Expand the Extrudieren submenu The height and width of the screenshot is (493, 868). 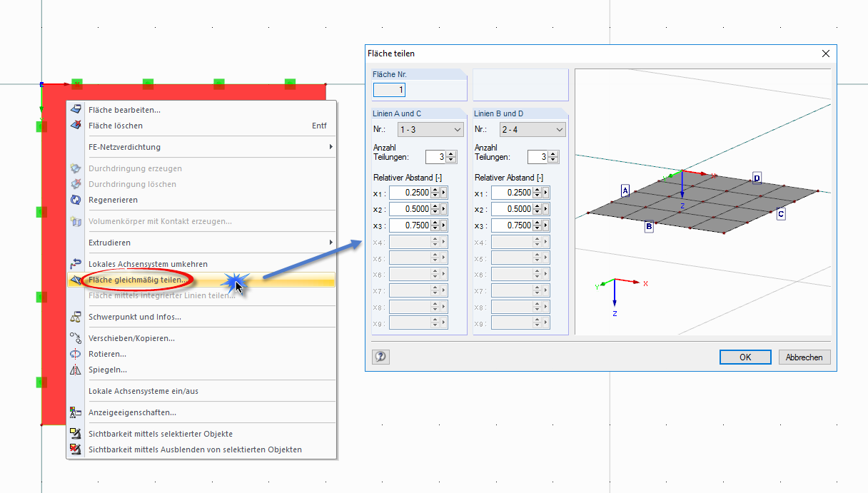(201, 243)
